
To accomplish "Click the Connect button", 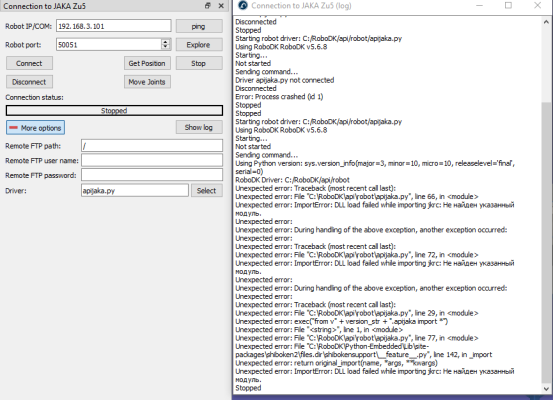I will click(29, 63).
